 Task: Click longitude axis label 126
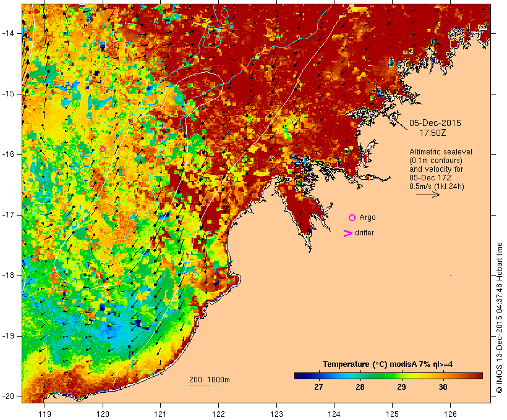coord(450,414)
